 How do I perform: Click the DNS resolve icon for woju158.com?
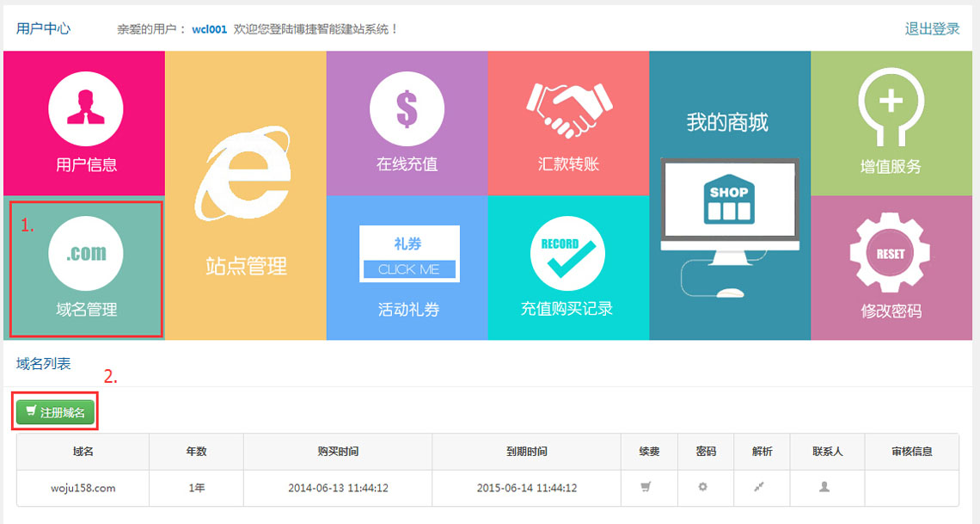point(759,487)
